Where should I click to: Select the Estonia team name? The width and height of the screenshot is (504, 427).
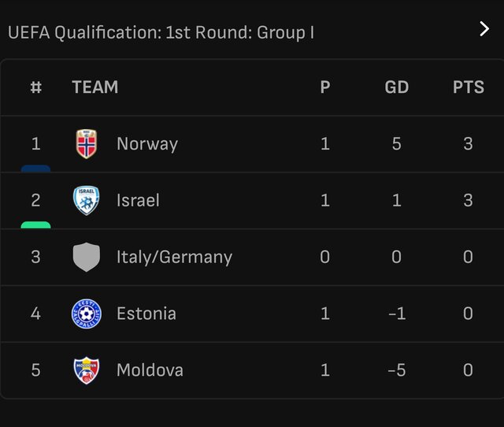[146, 314]
